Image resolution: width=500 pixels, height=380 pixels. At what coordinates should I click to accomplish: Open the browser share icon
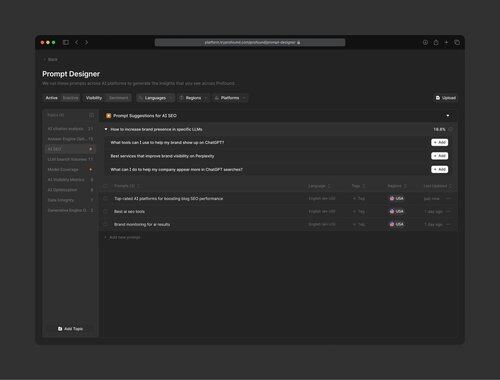click(436, 42)
